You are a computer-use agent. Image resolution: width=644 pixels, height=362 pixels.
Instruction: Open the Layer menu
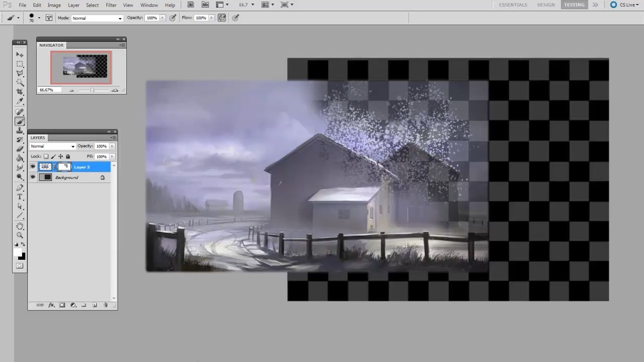click(x=73, y=5)
